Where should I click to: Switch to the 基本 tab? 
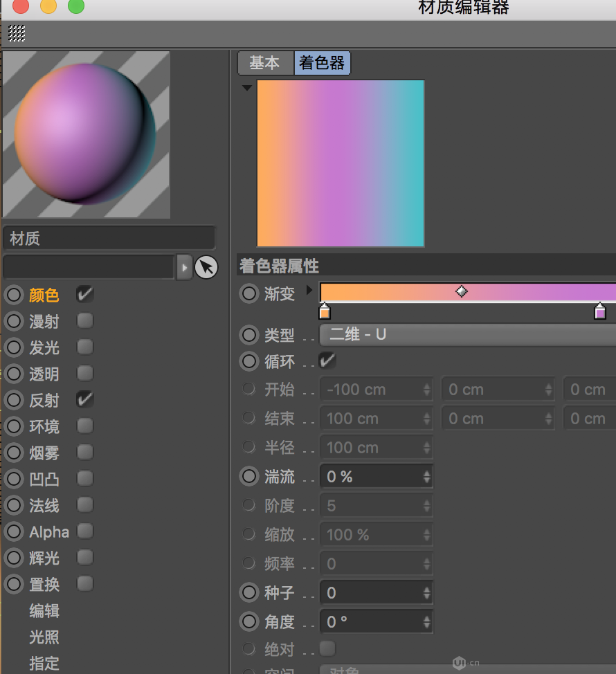point(264,63)
